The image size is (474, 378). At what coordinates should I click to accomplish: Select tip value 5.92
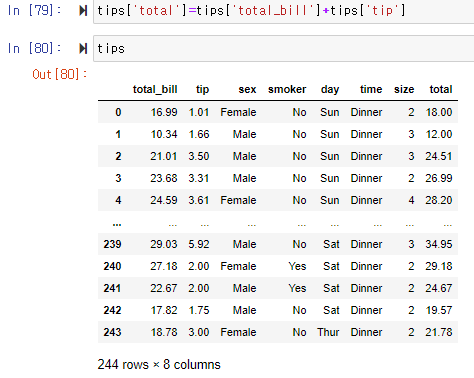click(x=199, y=244)
